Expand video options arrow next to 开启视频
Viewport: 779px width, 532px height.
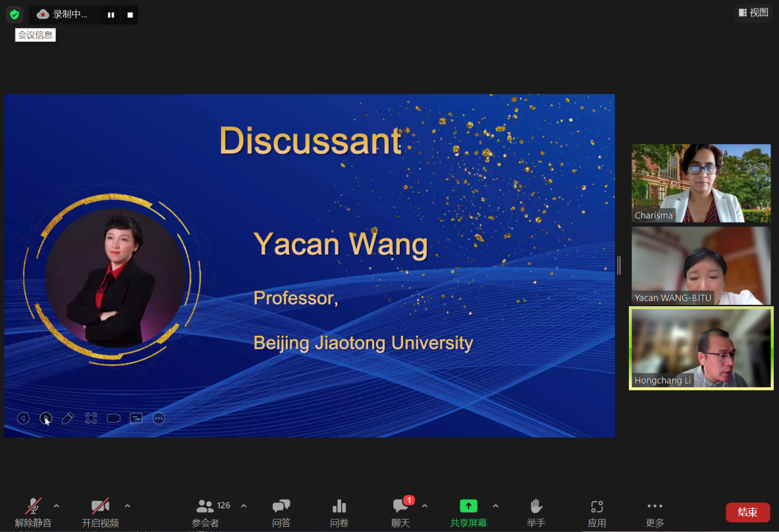click(127, 506)
